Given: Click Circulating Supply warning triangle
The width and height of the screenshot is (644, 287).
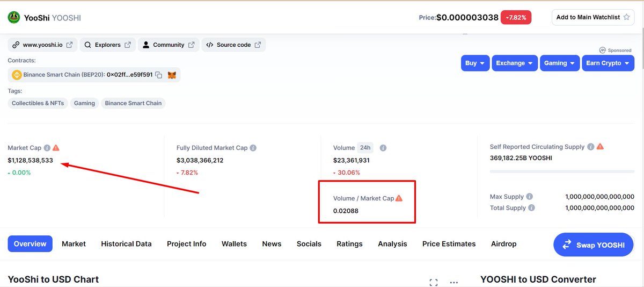Looking at the screenshot, I should coord(600,147).
